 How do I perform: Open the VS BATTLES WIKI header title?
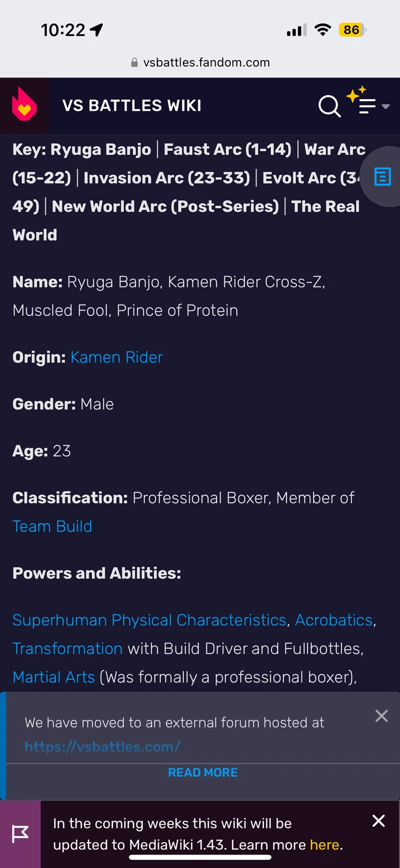(131, 106)
